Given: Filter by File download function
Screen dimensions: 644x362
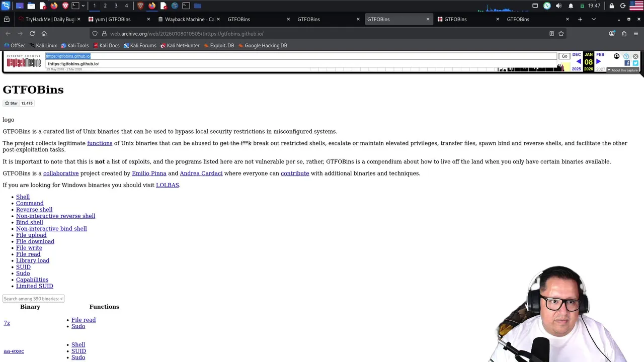Looking at the screenshot, I should pyautogui.click(x=35, y=241).
